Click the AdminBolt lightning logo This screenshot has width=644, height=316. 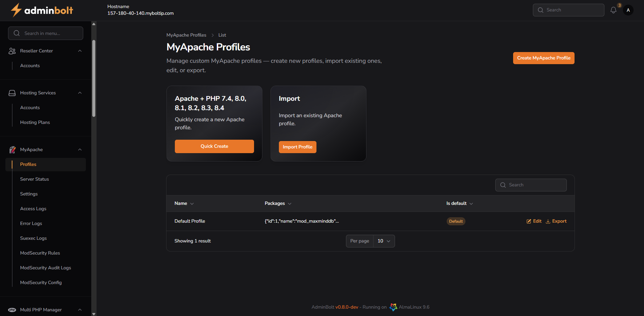[x=16, y=10]
